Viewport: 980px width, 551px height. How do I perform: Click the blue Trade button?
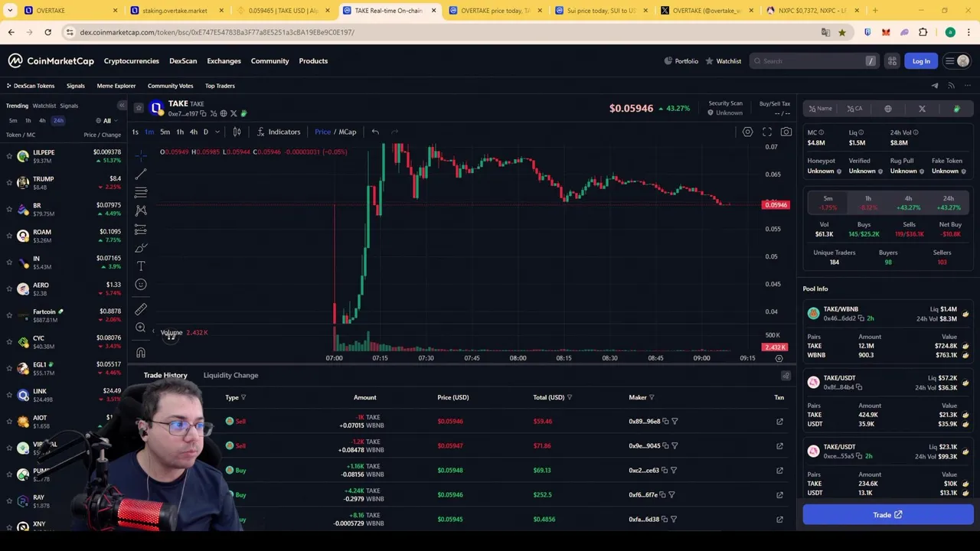coord(888,515)
